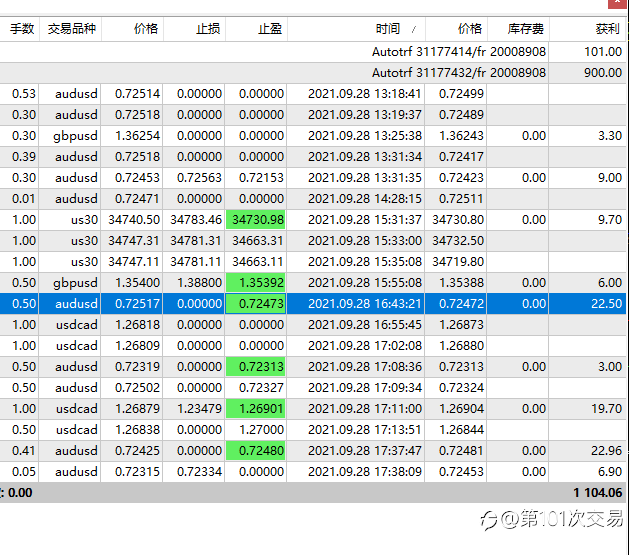
Task: Click the stop loss value 0.72334
Action: 199,472
